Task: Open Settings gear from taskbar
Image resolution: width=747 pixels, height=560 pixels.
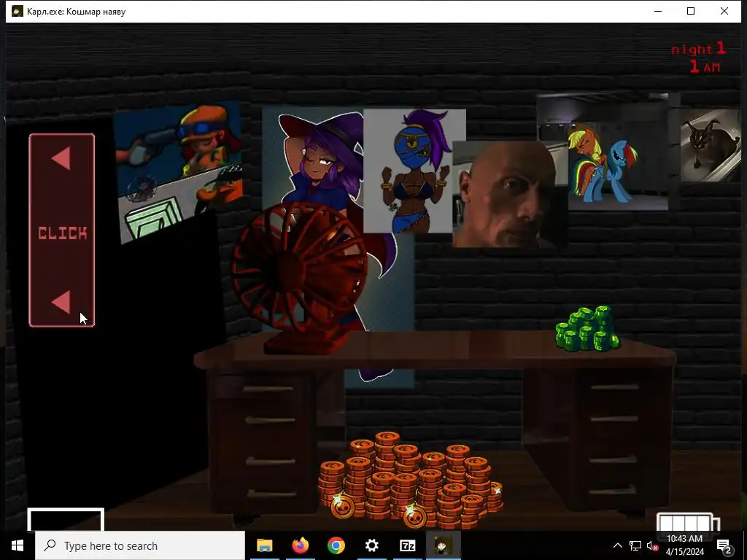Action: (x=371, y=545)
